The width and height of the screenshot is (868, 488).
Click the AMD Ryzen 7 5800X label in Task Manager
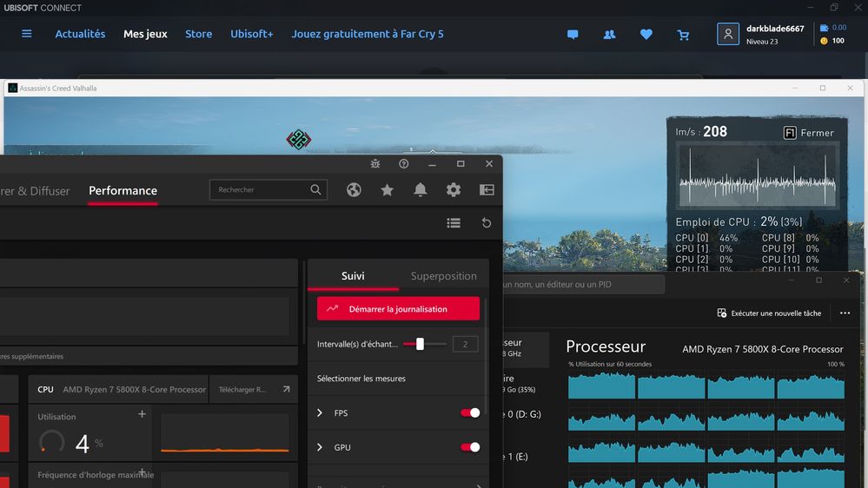tap(762, 349)
